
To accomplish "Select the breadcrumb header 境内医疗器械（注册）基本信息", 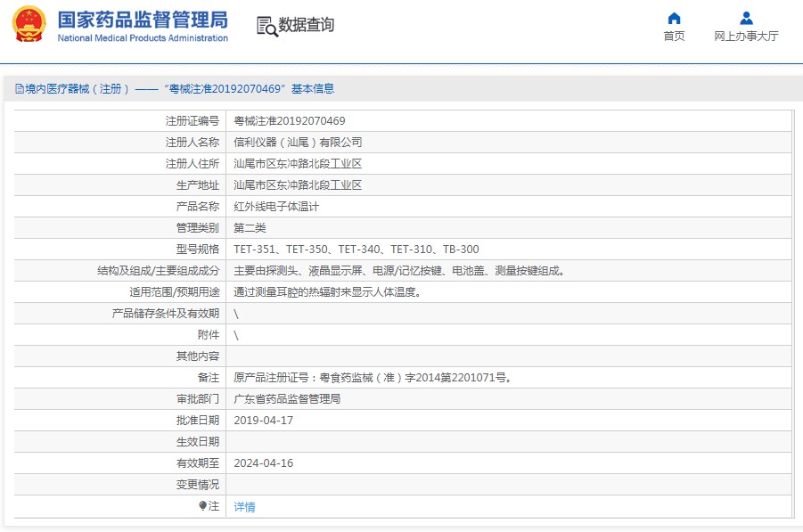I will coord(175,89).
